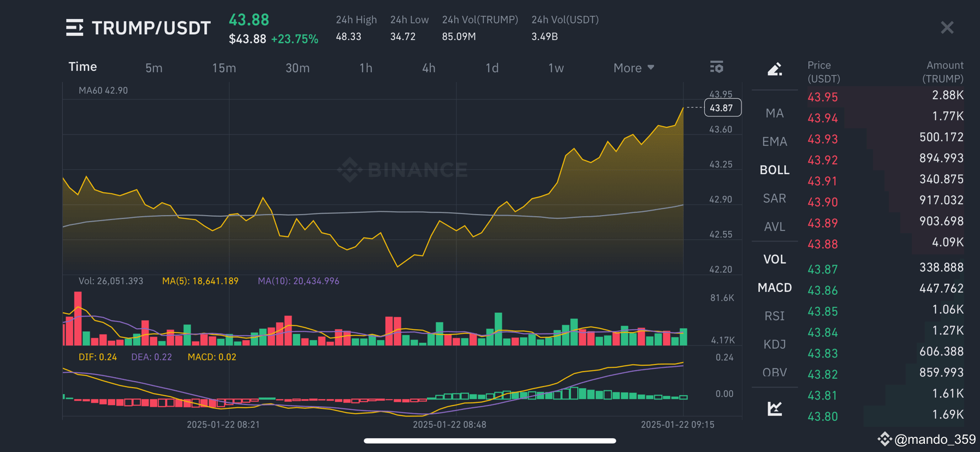The height and width of the screenshot is (452, 980).
Task: Open the chart analysis icon below OBV
Action: pyautogui.click(x=775, y=408)
